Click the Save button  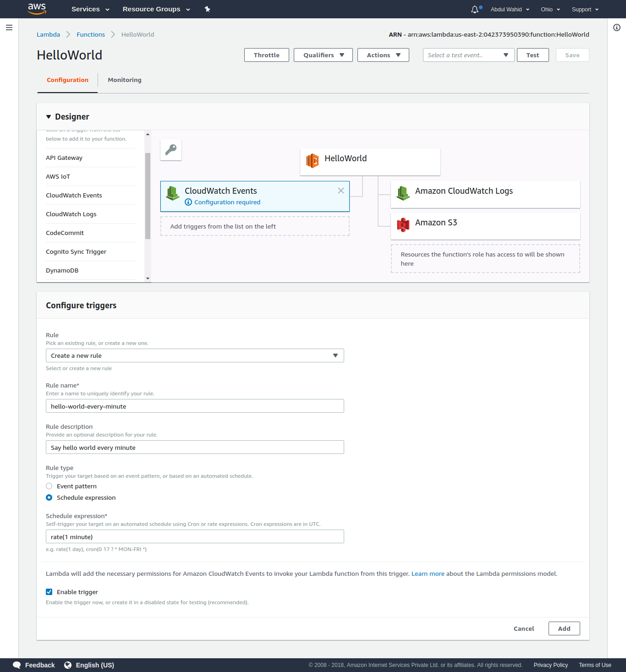pyautogui.click(x=572, y=55)
